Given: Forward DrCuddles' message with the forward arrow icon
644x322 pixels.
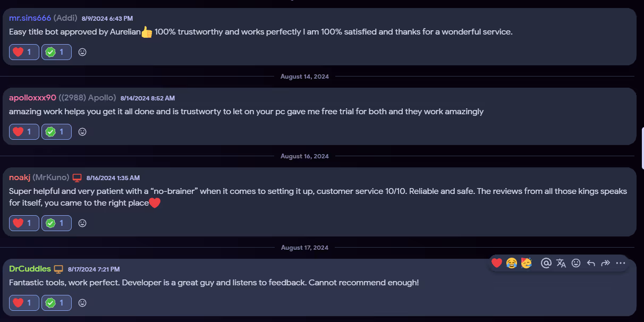Looking at the screenshot, I should coord(605,262).
